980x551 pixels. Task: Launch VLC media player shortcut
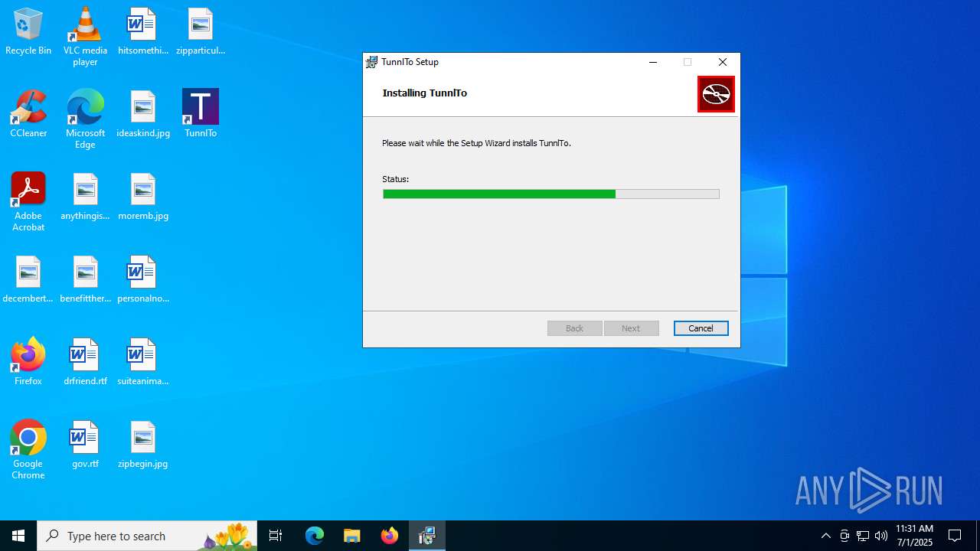click(x=85, y=37)
